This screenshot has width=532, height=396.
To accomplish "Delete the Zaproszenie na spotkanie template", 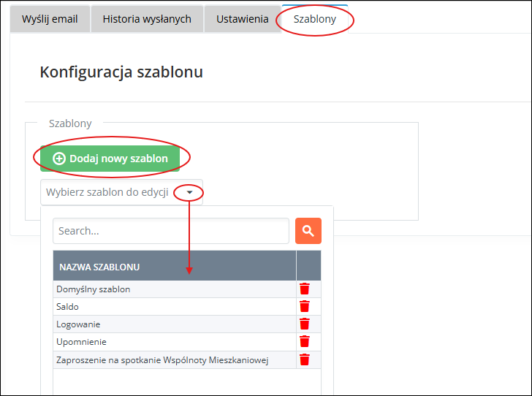I will click(x=305, y=359).
